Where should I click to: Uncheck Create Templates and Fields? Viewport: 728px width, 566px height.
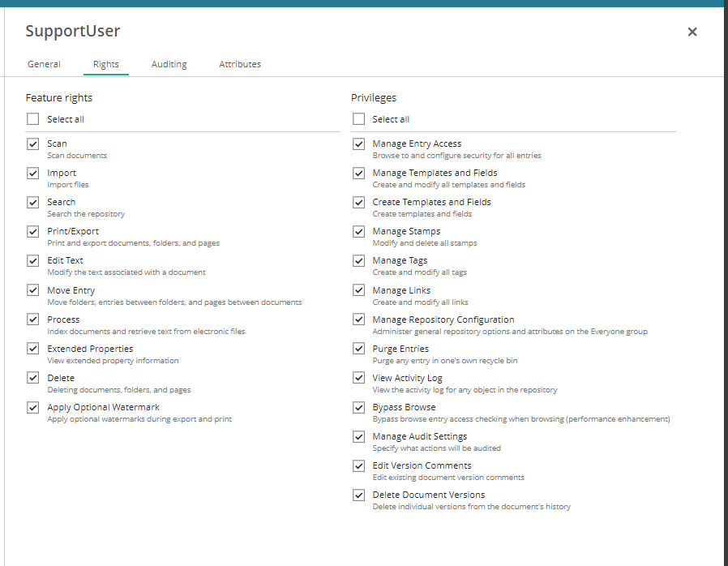pyautogui.click(x=358, y=203)
